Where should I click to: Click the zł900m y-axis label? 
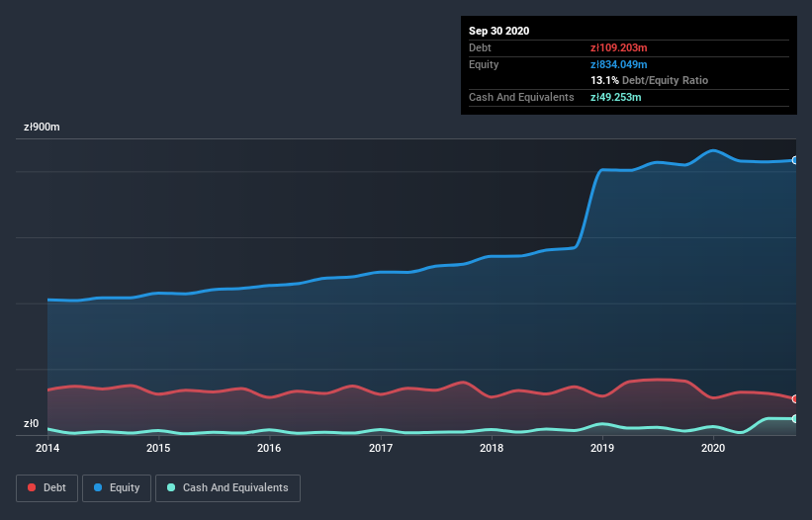click(42, 128)
